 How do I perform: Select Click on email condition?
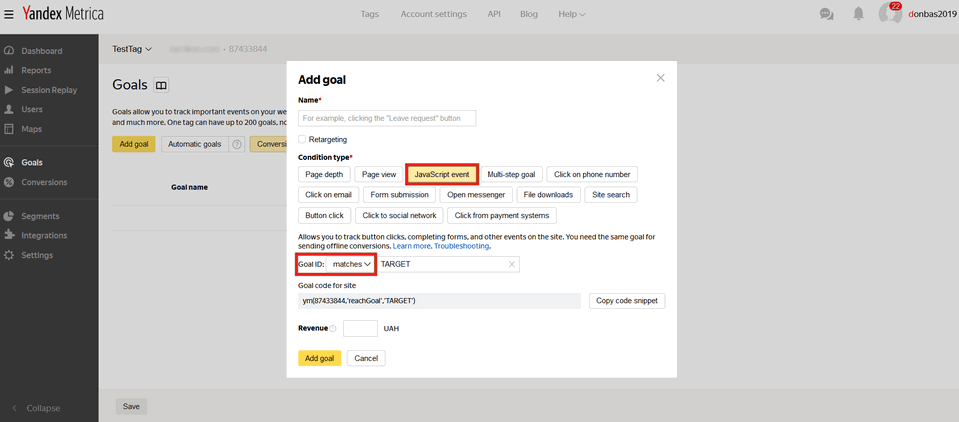(x=329, y=195)
